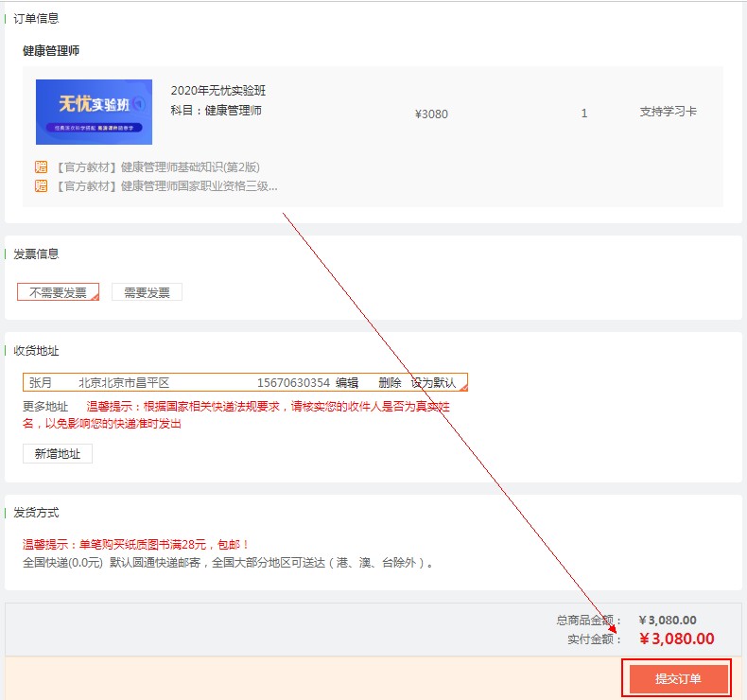Open the 2020年无忧实验班 course title
The width and height of the screenshot is (747, 700).
click(x=218, y=91)
